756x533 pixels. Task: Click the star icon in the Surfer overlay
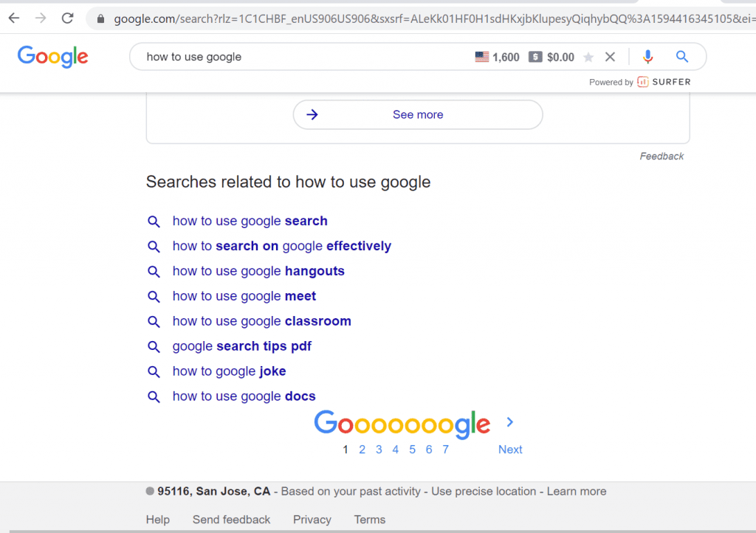tap(588, 56)
